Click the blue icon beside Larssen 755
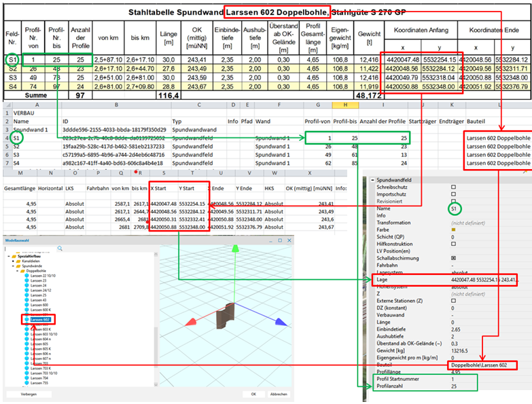 coord(26,383)
